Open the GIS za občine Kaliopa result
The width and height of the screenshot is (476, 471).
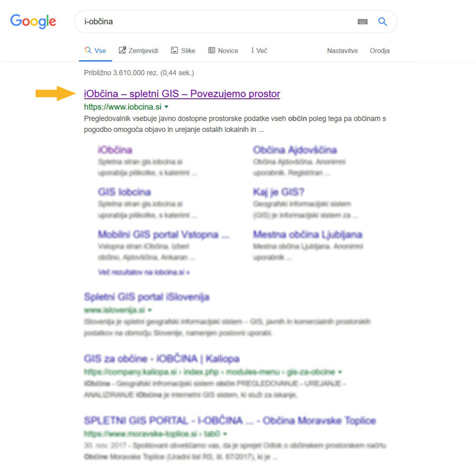(161, 359)
